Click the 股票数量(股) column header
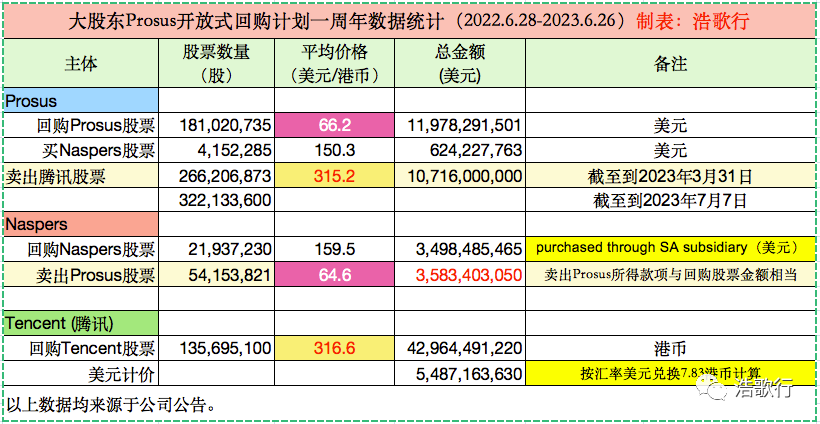Screen dimensions: 820x424 [x=217, y=64]
